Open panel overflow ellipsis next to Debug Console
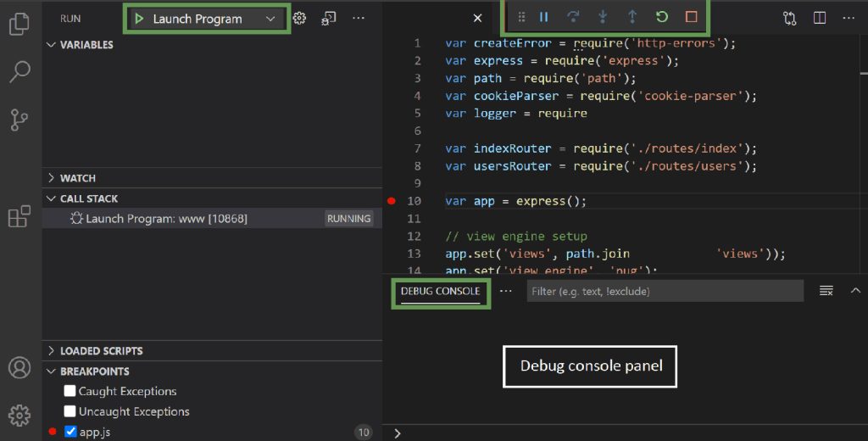Image resolution: width=868 pixels, height=441 pixels. [x=505, y=291]
